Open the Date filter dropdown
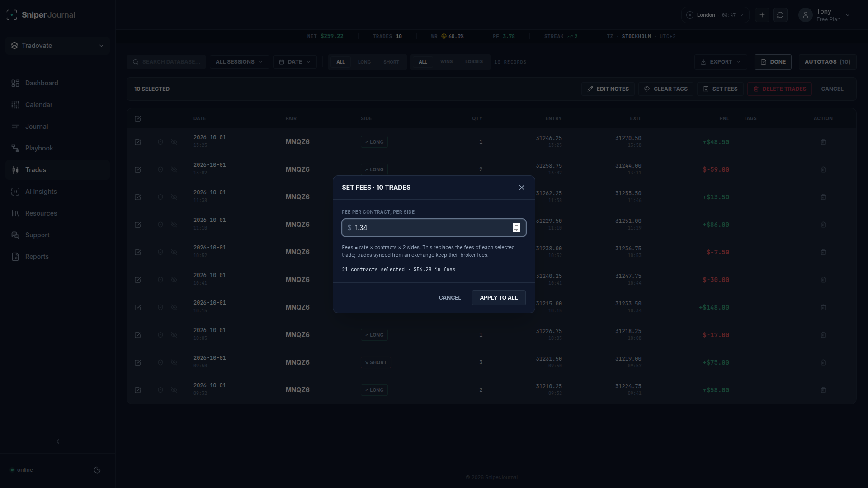 click(295, 62)
